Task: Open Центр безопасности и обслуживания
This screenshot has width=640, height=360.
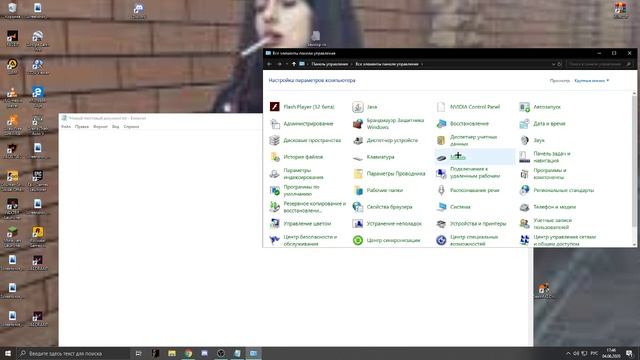Action: 304,240
